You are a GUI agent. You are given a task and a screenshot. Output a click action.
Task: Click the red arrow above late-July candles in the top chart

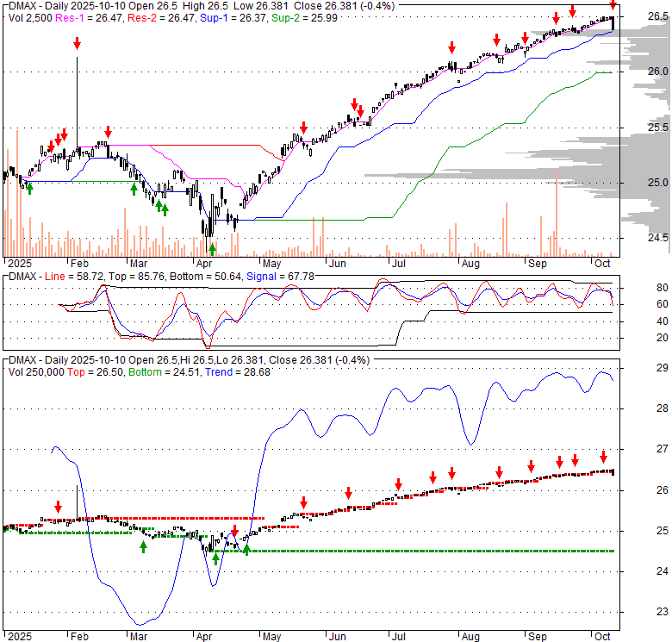click(x=451, y=47)
